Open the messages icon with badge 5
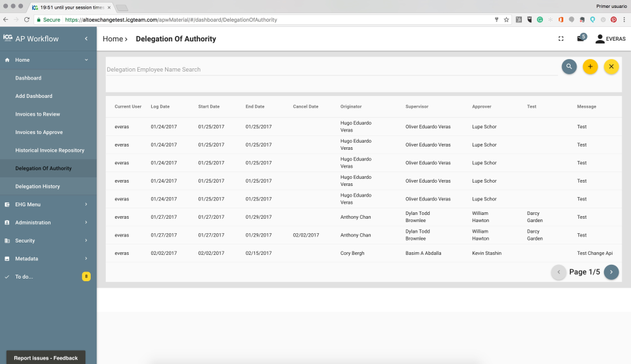Screen dimensions: 631x364 581,38
